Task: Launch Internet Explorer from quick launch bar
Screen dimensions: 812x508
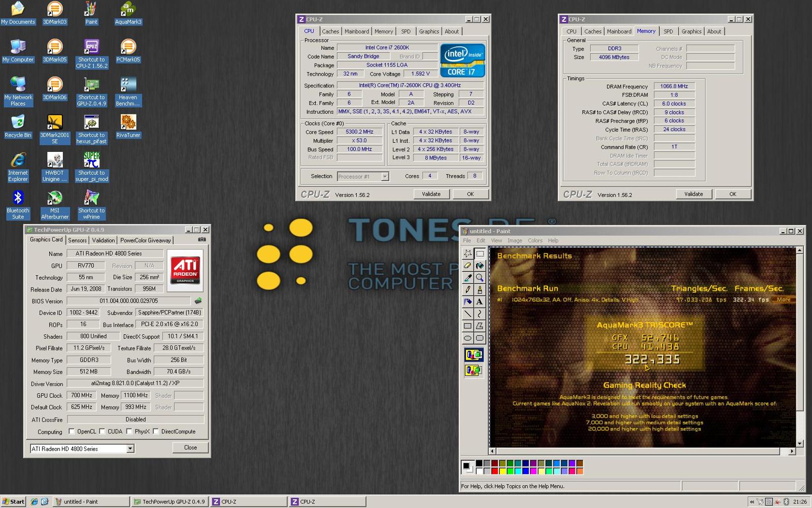Action: point(35,501)
